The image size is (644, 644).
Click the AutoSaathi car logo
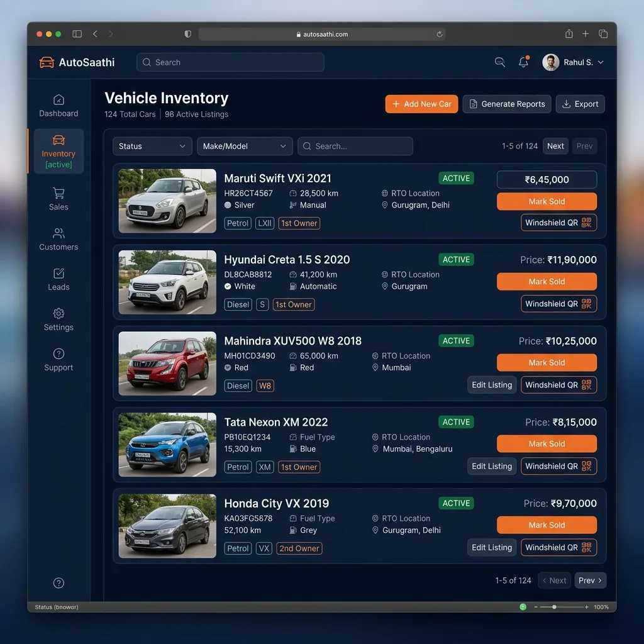click(47, 62)
